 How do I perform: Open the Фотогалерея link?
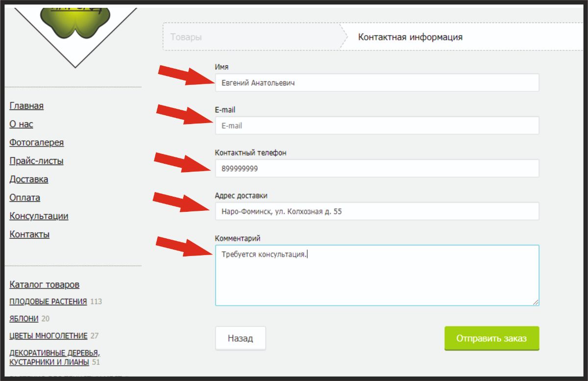coord(36,143)
